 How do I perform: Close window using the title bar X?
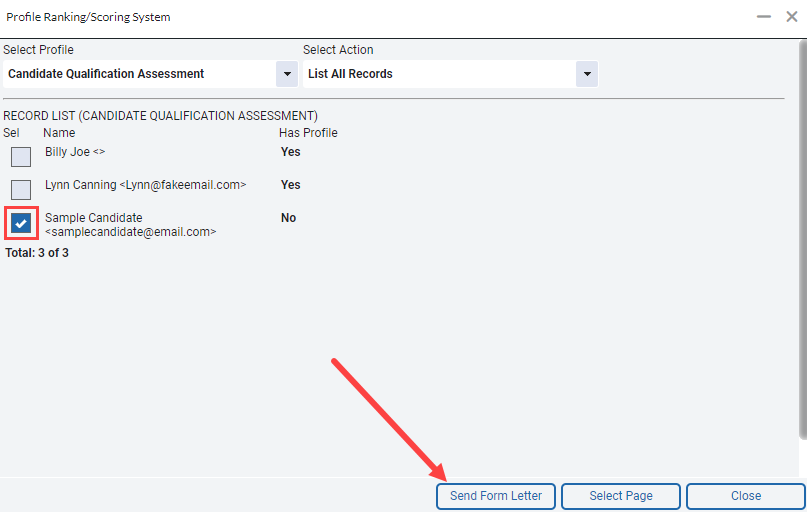pyautogui.click(x=792, y=17)
